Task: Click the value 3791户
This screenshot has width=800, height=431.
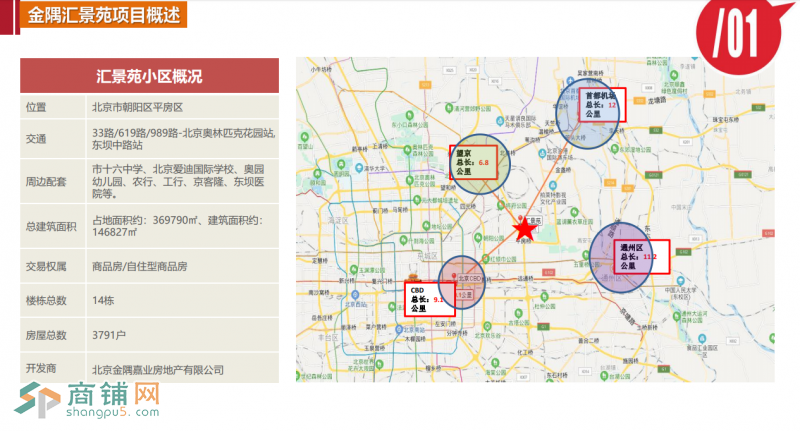Action: 109,335
